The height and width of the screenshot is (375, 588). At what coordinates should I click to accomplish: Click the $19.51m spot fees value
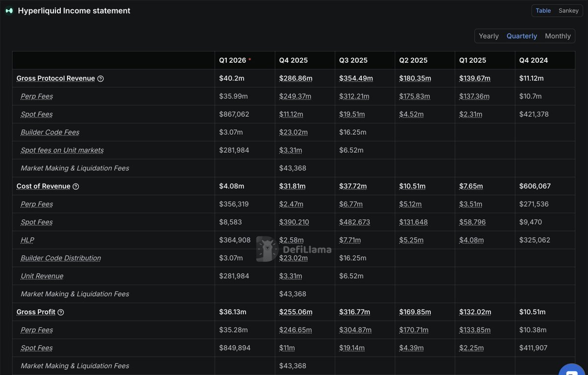pyautogui.click(x=352, y=114)
